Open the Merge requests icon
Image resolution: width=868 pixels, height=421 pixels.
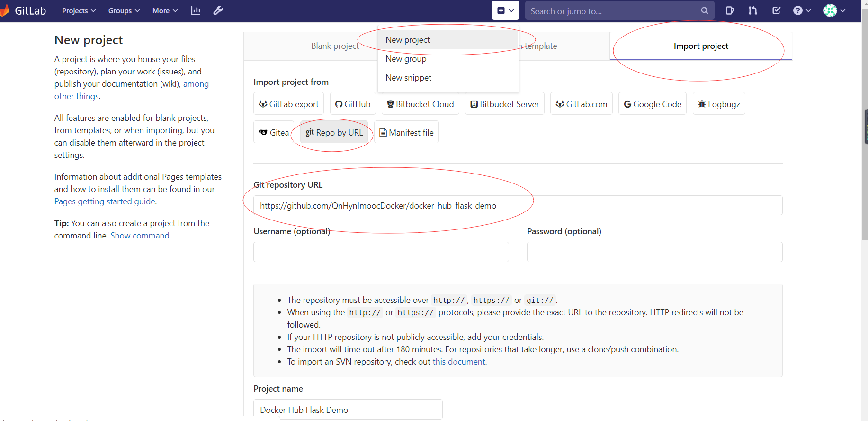(x=752, y=10)
